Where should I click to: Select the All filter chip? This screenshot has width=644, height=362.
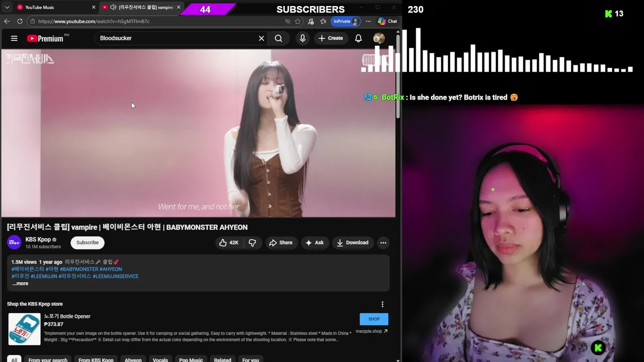(14, 359)
